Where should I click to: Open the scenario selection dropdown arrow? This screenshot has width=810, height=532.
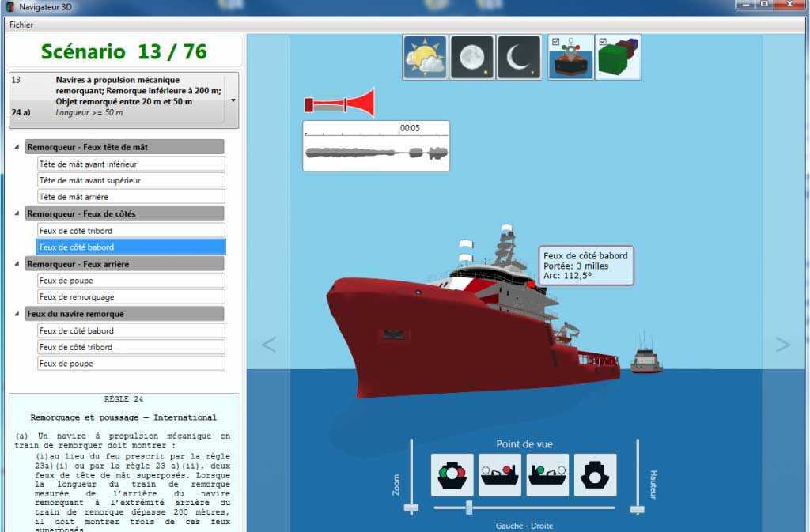(233, 100)
